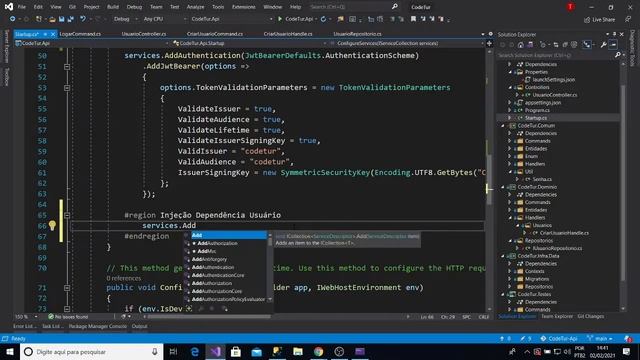Open Startup.cs in Solution Explorer

point(536,118)
